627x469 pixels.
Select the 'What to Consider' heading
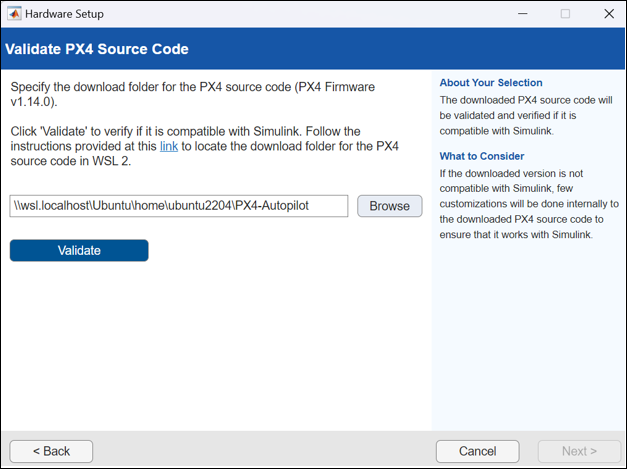click(482, 156)
